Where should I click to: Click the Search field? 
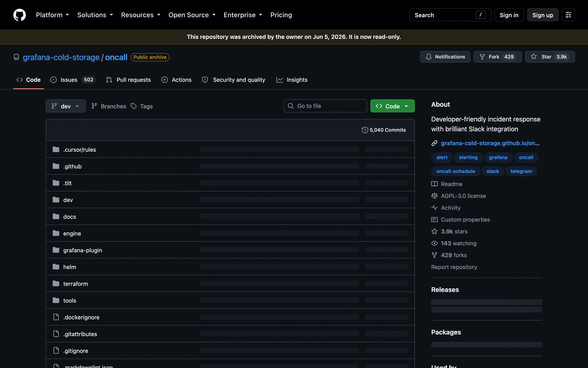coord(450,15)
